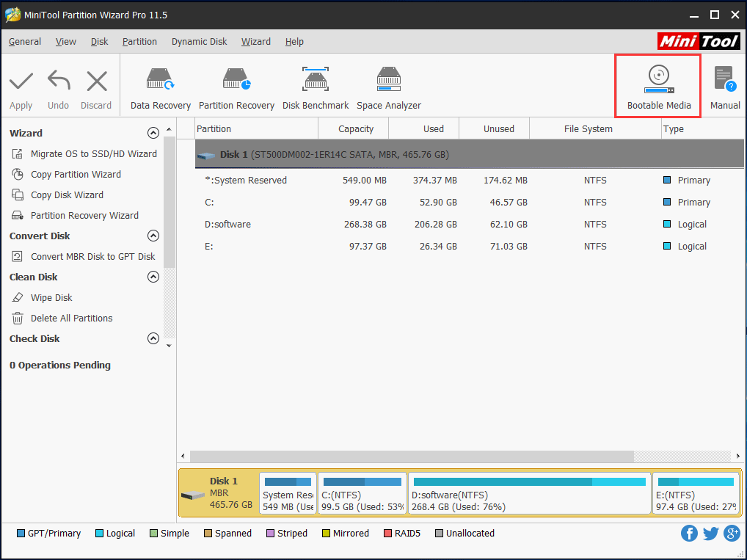Click the Discard X icon
The width and height of the screenshot is (747, 560).
click(x=97, y=81)
